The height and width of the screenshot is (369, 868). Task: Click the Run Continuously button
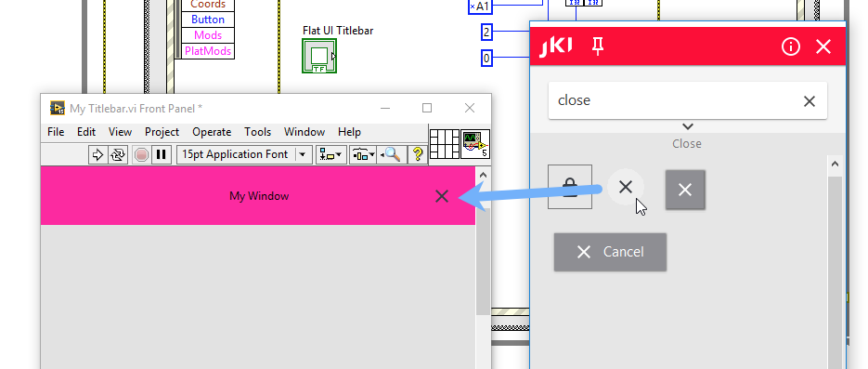click(117, 154)
